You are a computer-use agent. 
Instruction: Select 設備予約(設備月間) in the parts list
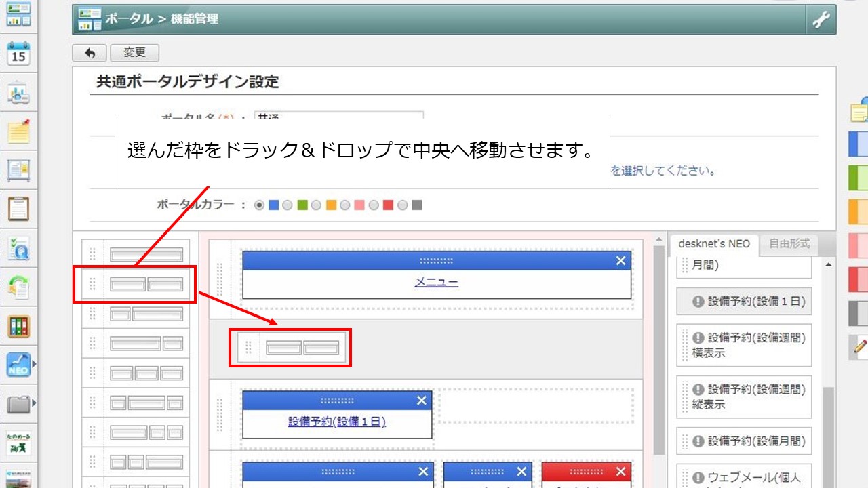click(x=744, y=441)
